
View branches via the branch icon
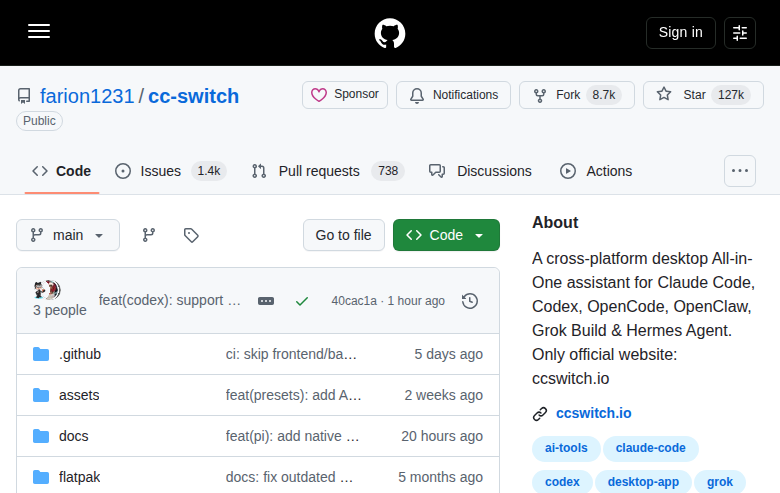point(148,235)
